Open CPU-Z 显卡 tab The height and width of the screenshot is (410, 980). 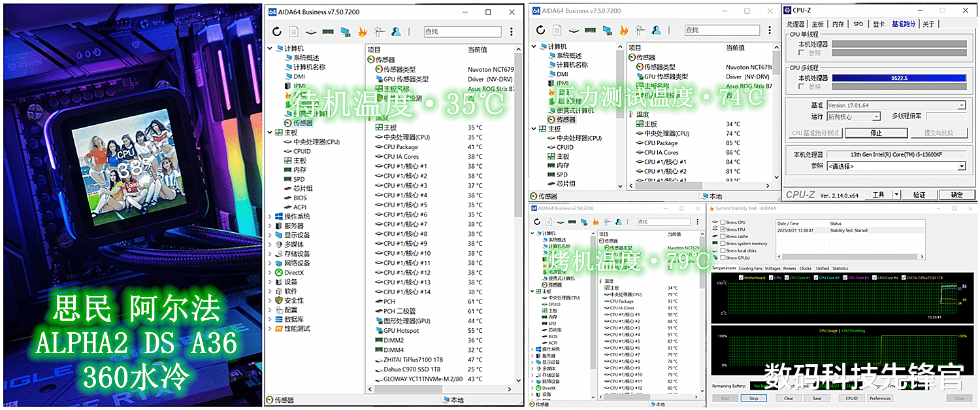(x=879, y=24)
